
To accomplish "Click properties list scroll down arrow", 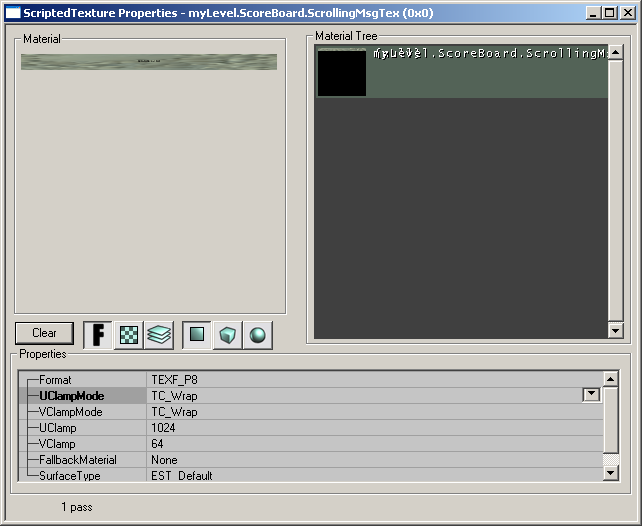I will tap(610, 473).
